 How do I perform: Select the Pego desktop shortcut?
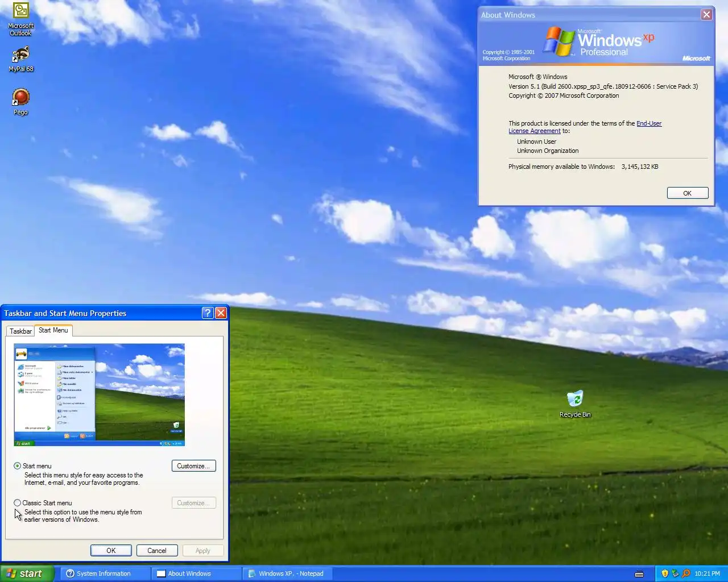tap(21, 102)
